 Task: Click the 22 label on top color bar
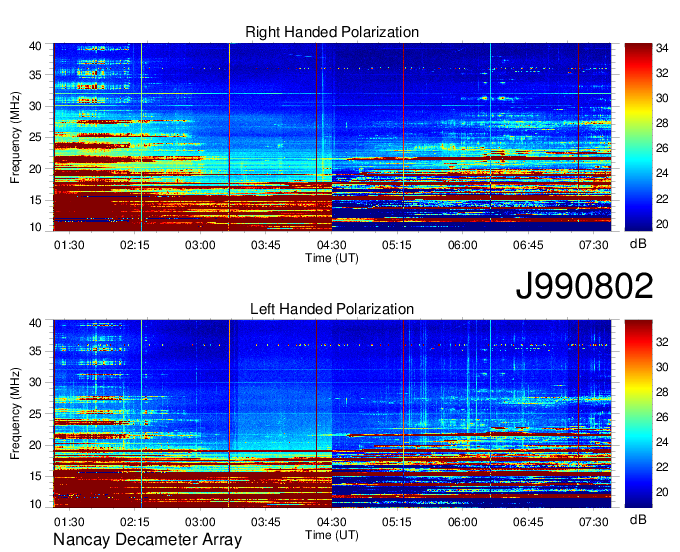(x=662, y=199)
